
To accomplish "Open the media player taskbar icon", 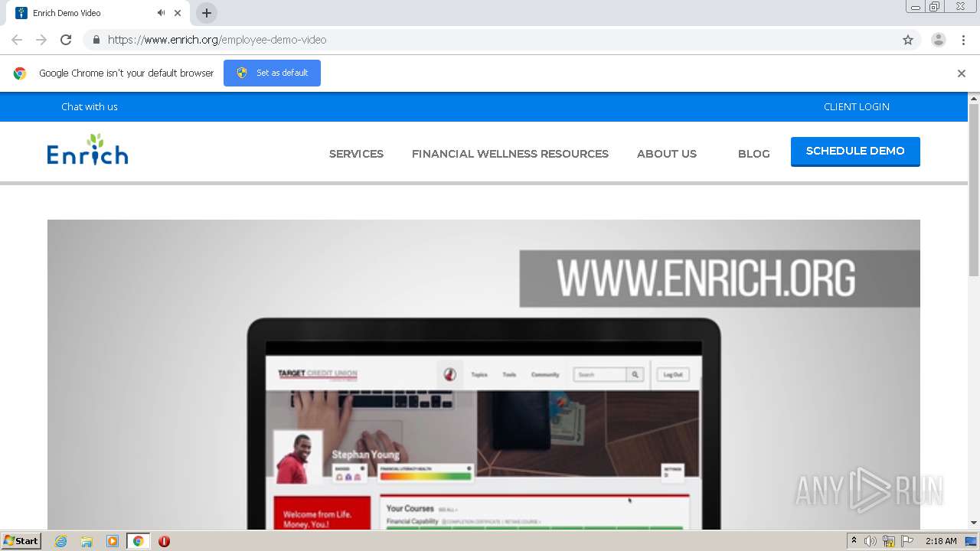I will (x=113, y=541).
